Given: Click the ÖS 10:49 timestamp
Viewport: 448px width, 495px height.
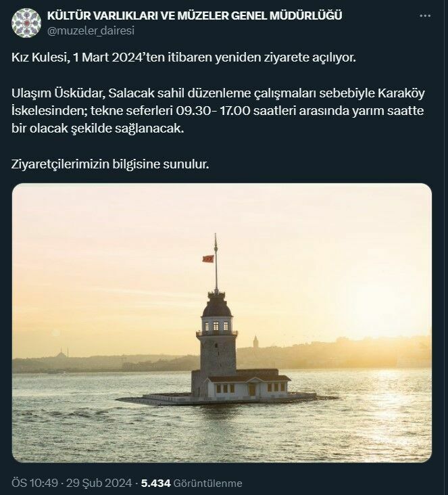Looking at the screenshot, I should 35,483.
